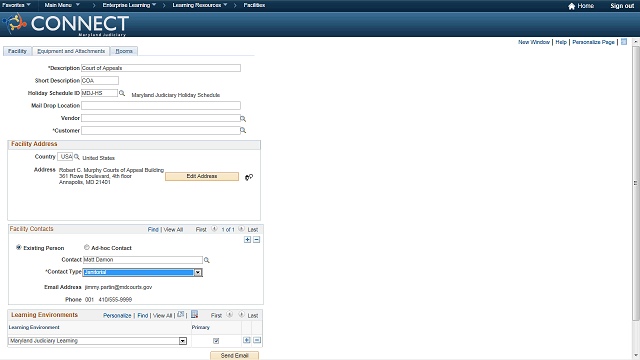640x360 pixels.
Task: Open Holiday Schedule ID lookup magnifier
Action: tap(122, 93)
